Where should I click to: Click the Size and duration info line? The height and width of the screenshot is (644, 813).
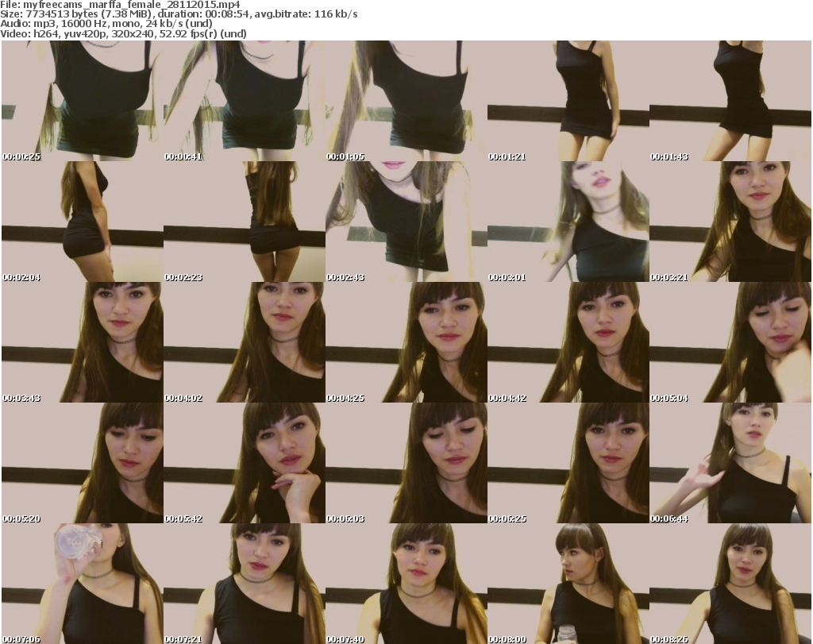point(179,14)
